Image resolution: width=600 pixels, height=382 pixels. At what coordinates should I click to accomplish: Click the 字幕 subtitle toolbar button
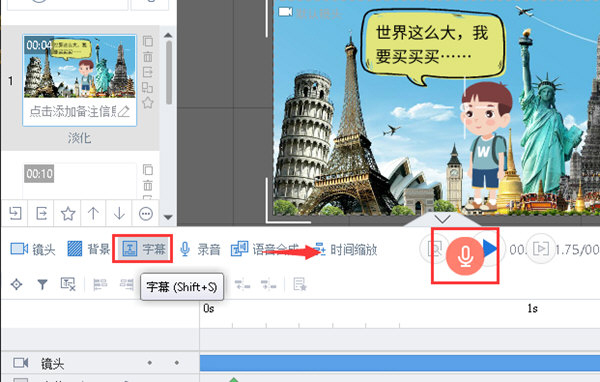click(143, 249)
